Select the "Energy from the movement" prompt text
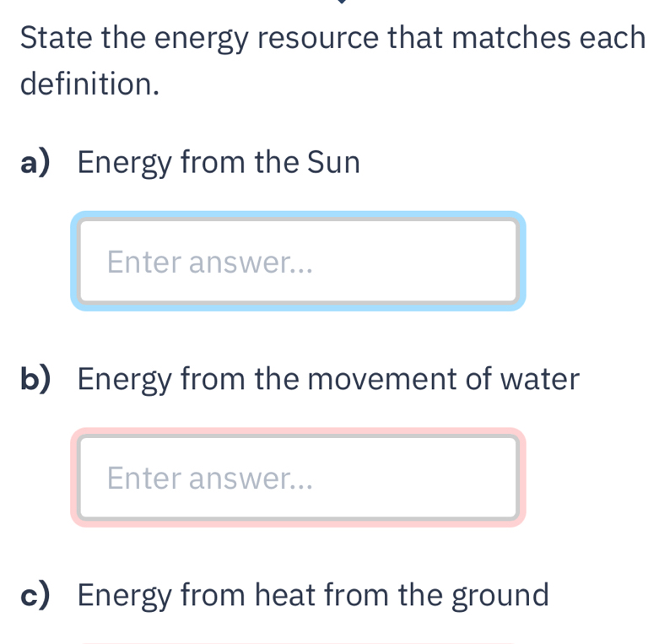This screenshot has width=659, height=644. (x=328, y=379)
